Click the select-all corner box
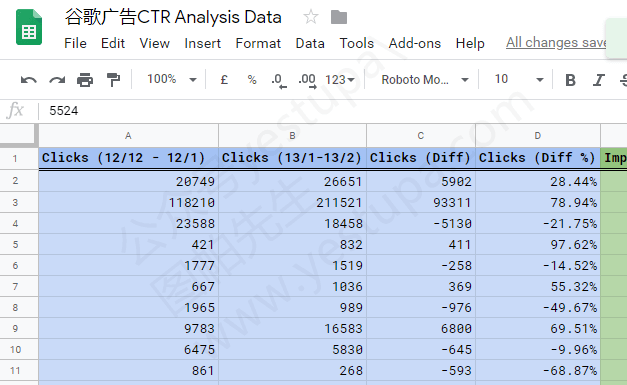Screen dimensions: 627x385 point(18,135)
